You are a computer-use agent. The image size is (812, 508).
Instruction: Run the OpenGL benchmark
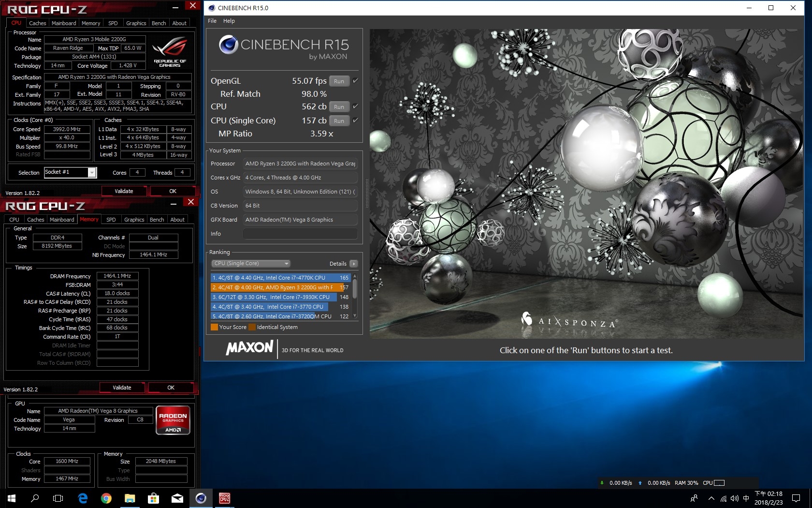339,81
